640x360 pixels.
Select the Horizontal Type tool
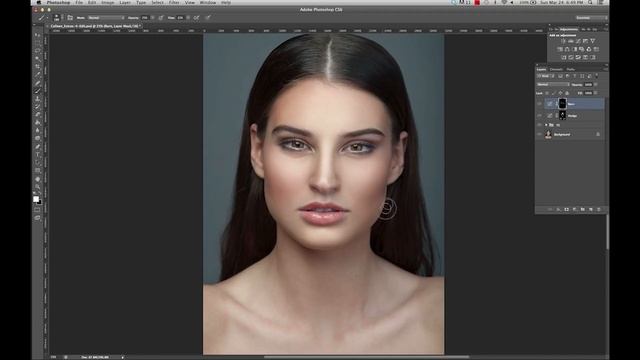click(x=38, y=154)
